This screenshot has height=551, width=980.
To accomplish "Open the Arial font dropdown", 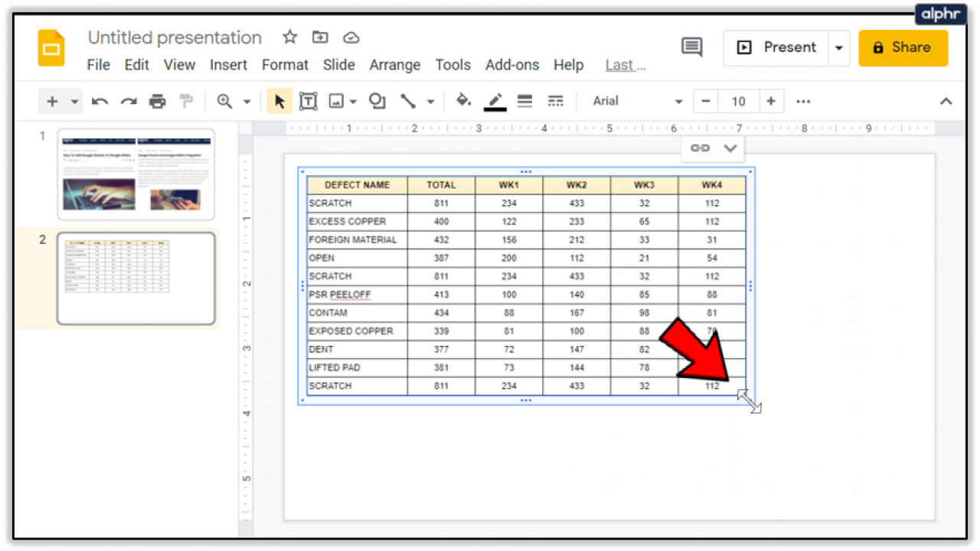I will tap(635, 100).
